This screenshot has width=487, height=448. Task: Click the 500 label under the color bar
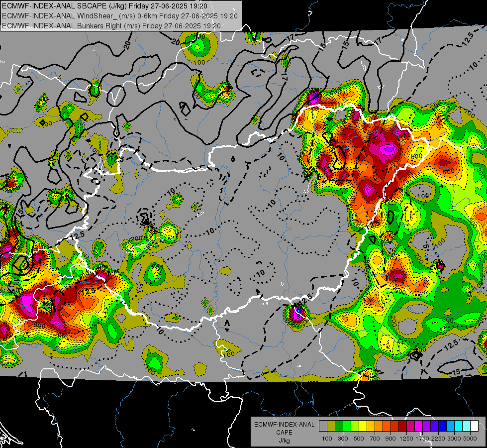point(359,439)
